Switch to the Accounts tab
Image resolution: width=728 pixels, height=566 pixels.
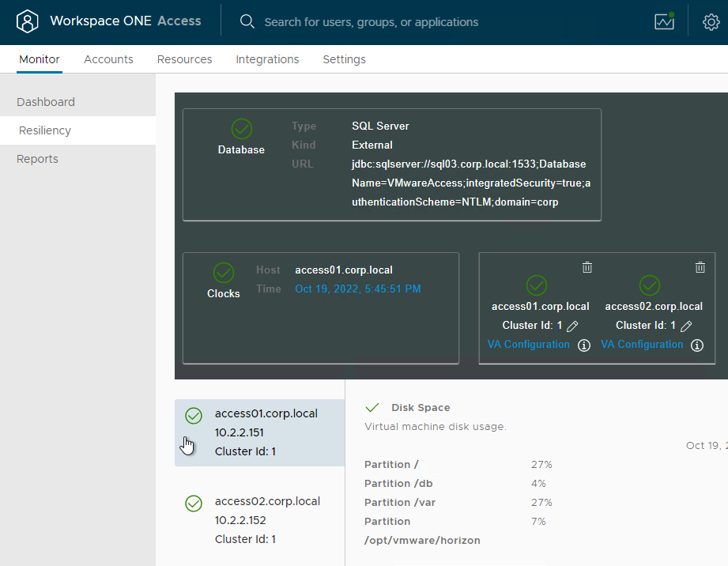pyautogui.click(x=108, y=59)
